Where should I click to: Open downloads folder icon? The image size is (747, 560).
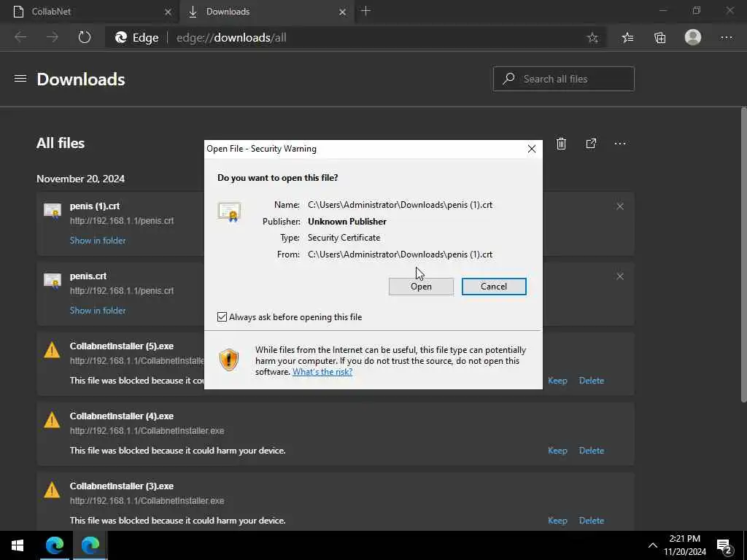[591, 144]
